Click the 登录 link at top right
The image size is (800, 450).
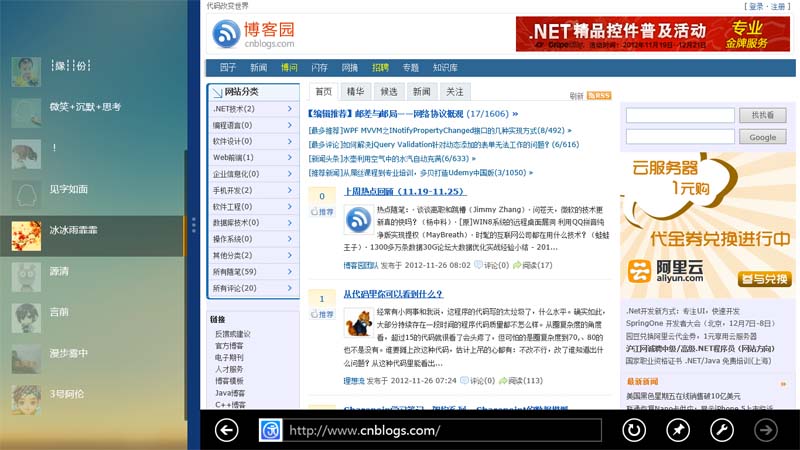click(756, 7)
